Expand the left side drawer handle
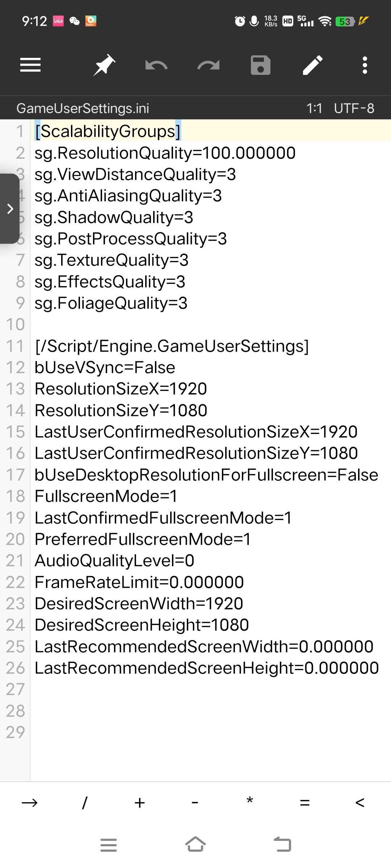 10,209
